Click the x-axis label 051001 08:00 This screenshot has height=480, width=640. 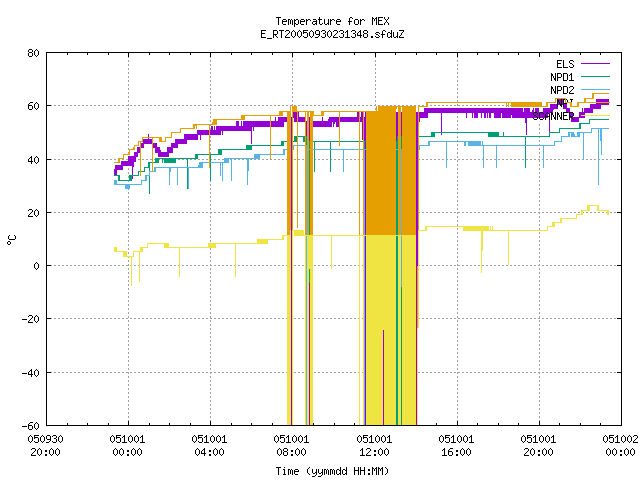[x=291, y=446]
